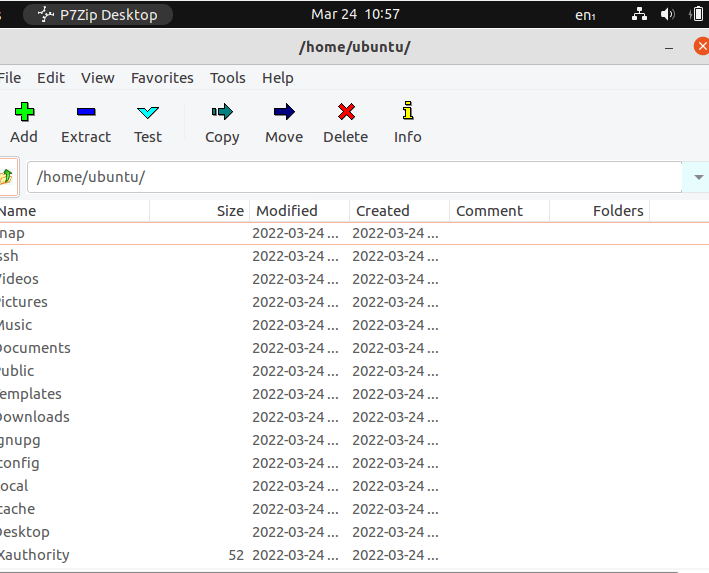709x573 pixels.
Task: Sort by the Comment column header
Action: point(499,211)
